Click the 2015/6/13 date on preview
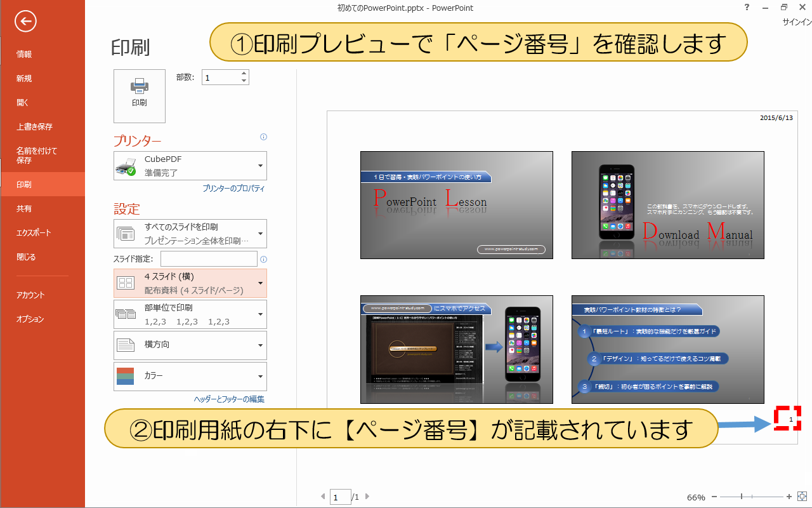The width and height of the screenshot is (812, 508). coord(776,118)
